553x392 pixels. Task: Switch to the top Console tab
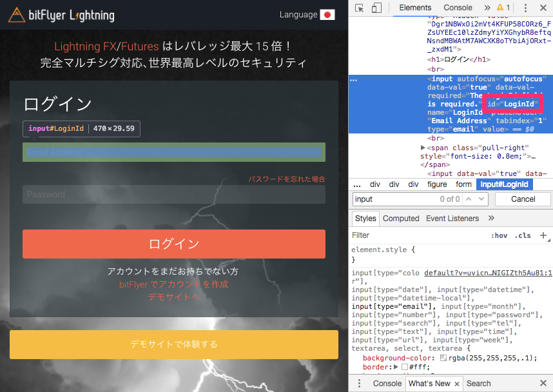pyautogui.click(x=458, y=8)
